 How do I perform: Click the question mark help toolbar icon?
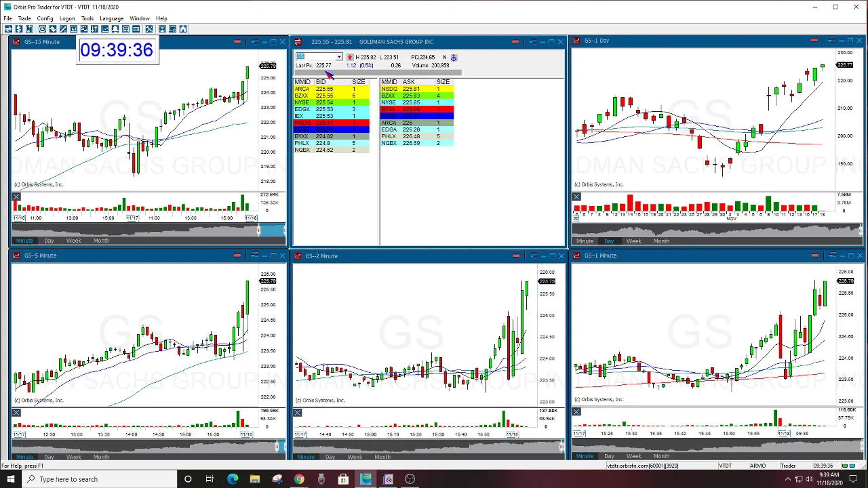point(162,29)
